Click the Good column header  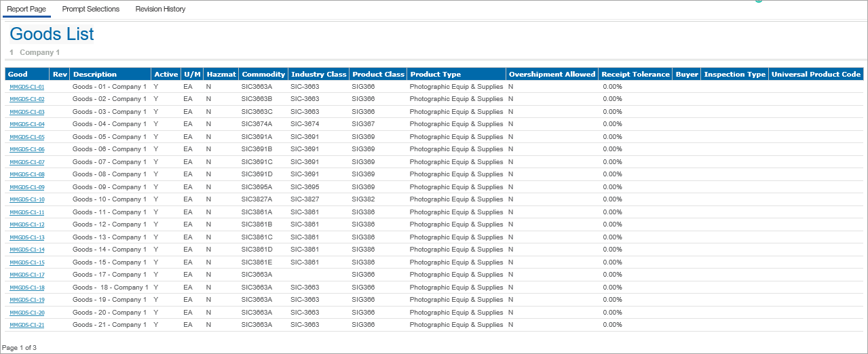(x=18, y=75)
